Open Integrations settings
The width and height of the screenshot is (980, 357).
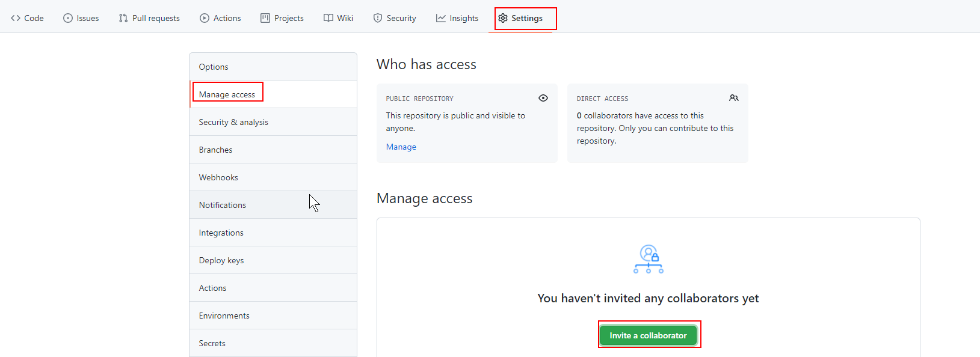(x=273, y=233)
